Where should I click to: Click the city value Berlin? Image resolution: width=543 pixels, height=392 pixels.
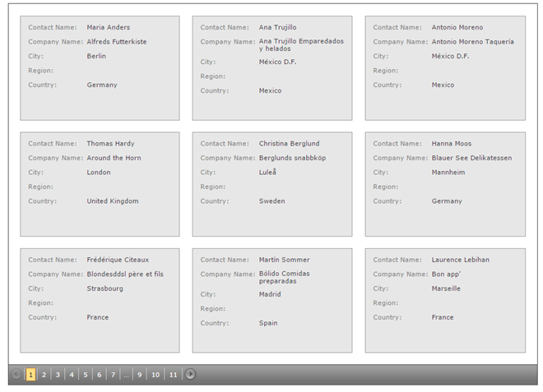96,56
